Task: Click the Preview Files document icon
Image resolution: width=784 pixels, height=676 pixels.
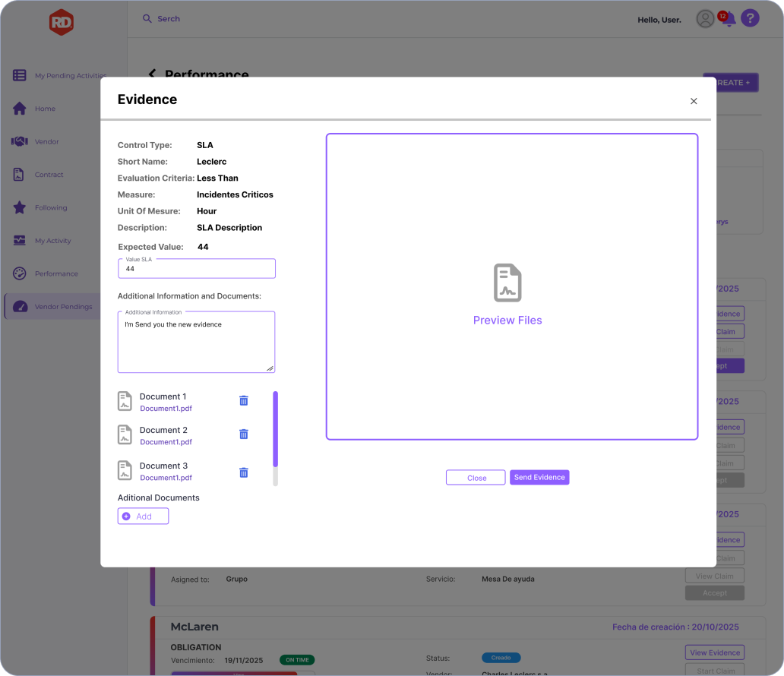Action: click(507, 283)
